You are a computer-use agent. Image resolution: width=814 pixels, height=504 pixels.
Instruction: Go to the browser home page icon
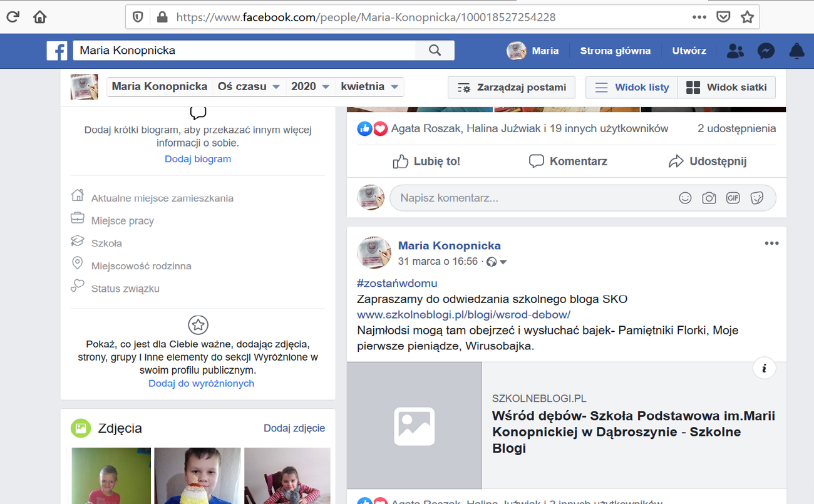pyautogui.click(x=40, y=17)
